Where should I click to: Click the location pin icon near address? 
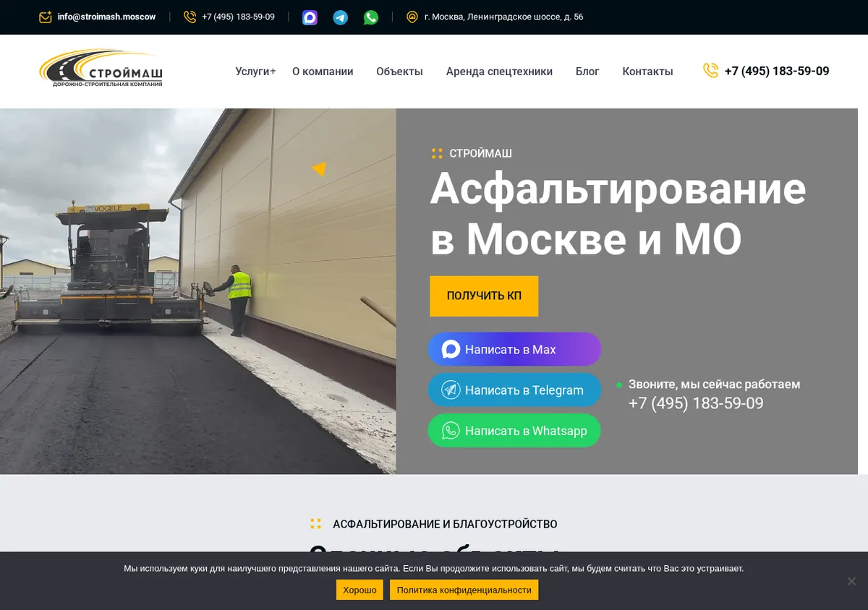click(x=412, y=17)
